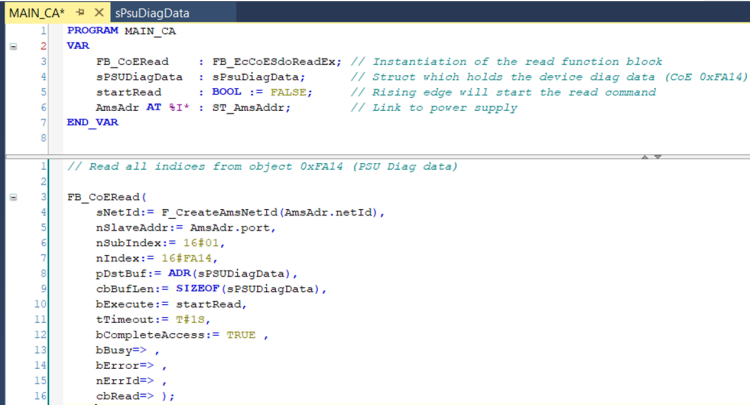Click the bBusy=> output line

(127, 350)
